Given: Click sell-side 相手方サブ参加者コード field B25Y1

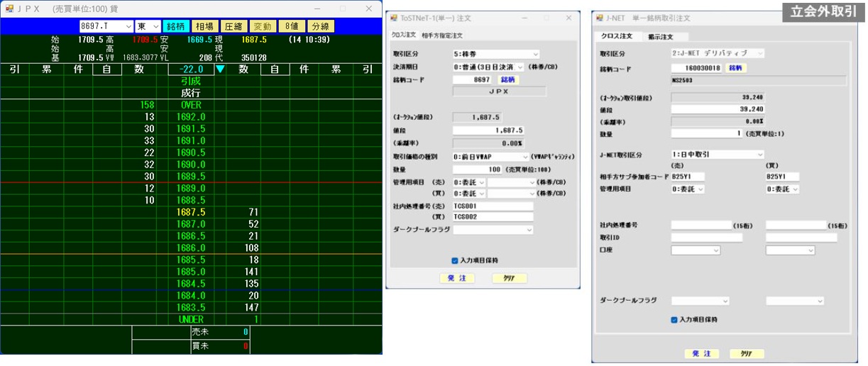Looking at the screenshot, I should [x=688, y=177].
